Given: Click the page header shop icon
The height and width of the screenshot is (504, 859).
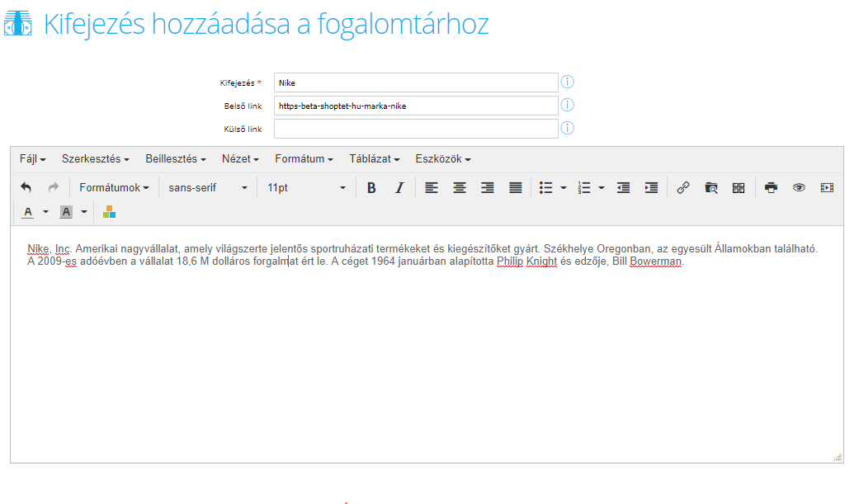Looking at the screenshot, I should pyautogui.click(x=18, y=23).
